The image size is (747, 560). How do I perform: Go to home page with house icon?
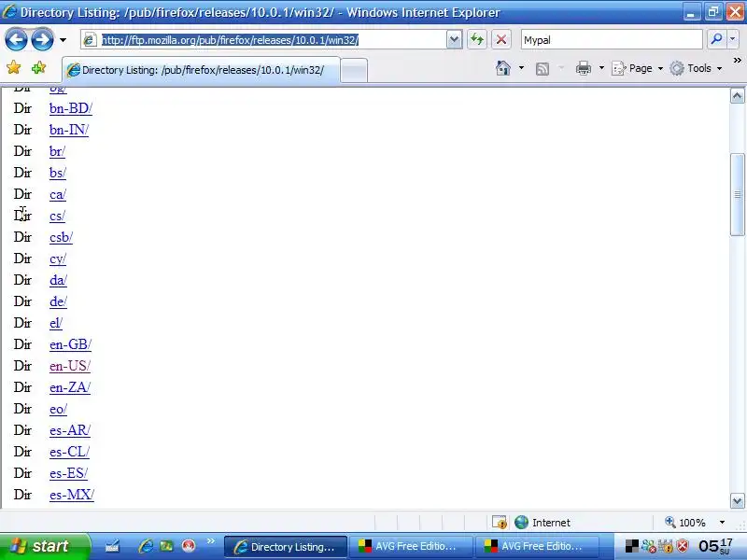pos(503,68)
